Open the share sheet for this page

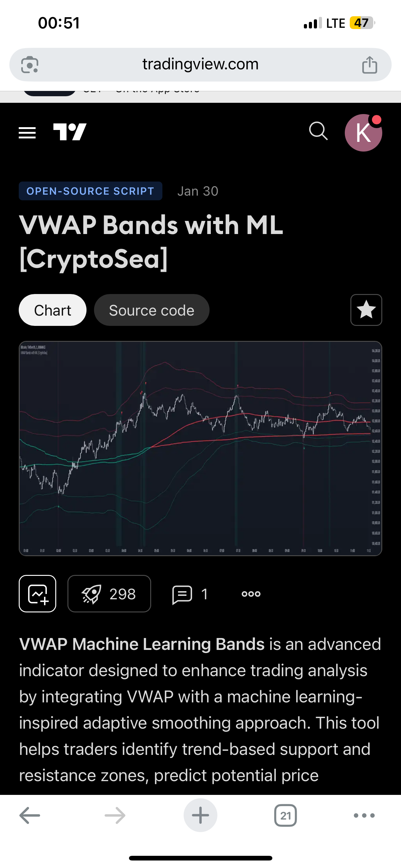(x=370, y=64)
